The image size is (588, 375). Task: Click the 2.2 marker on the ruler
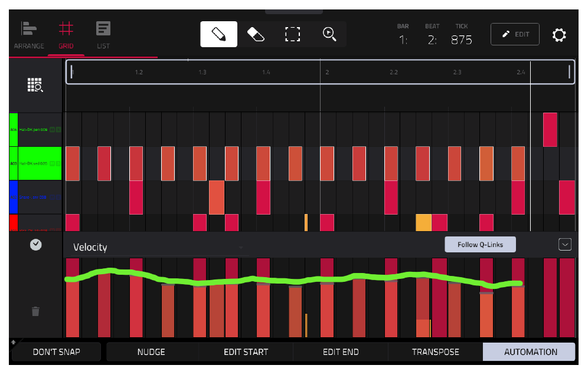coord(393,72)
